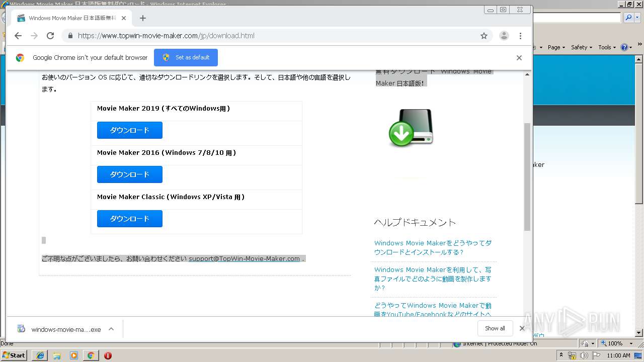Bookmark this page with the star icon

(484, 36)
